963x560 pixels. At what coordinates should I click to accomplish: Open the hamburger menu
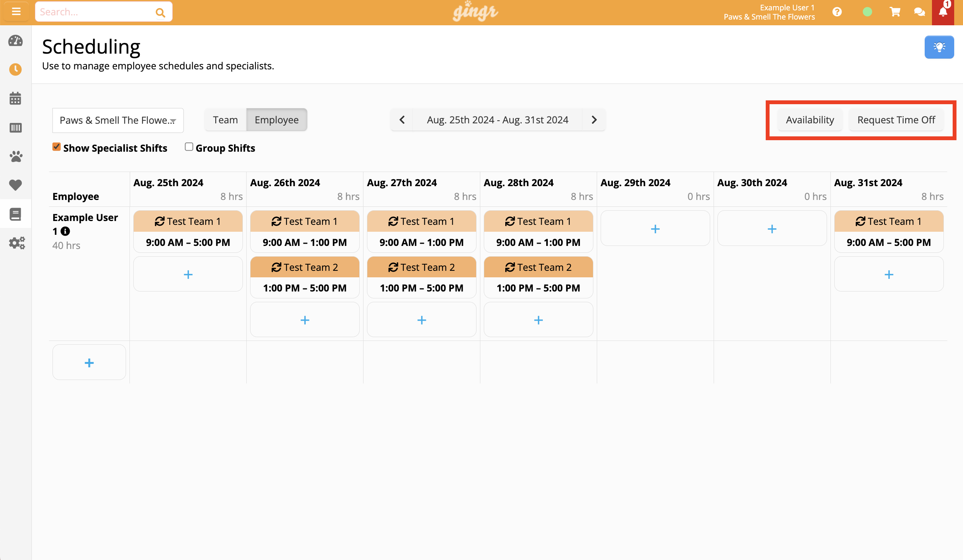coord(16,11)
